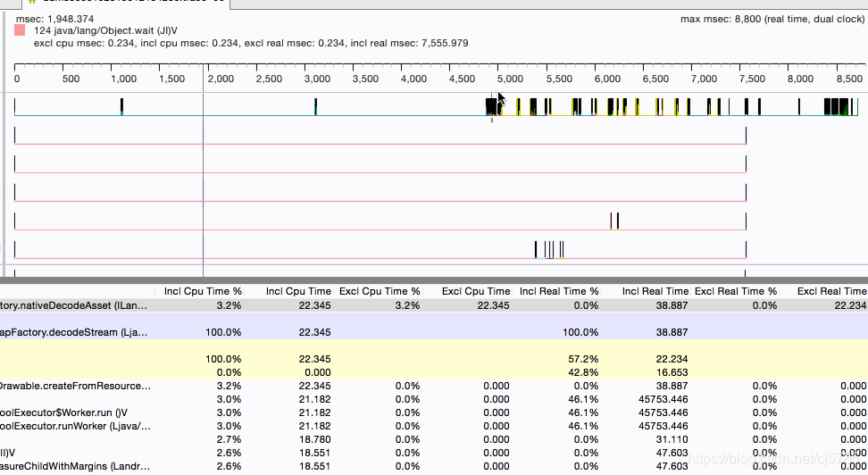868x475 pixels.
Task: Click the 5,000 label on the time ruler
Action: pos(510,79)
